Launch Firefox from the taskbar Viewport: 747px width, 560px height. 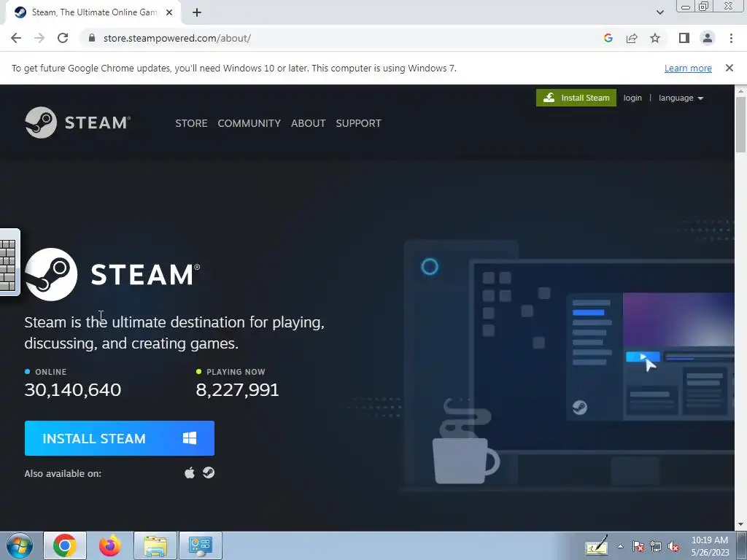[x=110, y=545]
